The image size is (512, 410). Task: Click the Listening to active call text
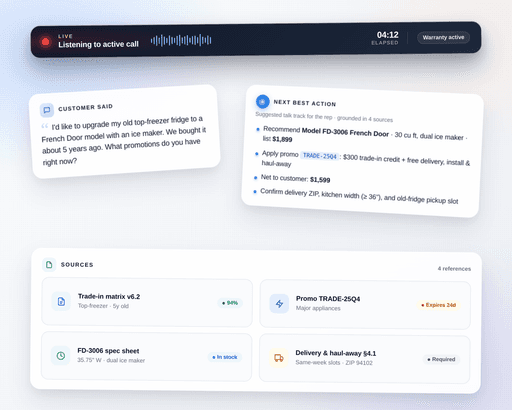tap(98, 44)
